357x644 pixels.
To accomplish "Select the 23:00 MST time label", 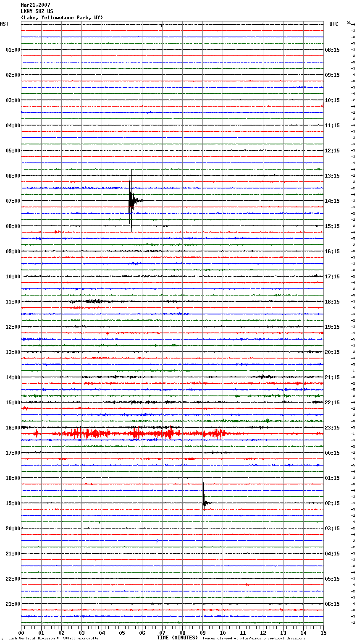I will click(13, 604).
